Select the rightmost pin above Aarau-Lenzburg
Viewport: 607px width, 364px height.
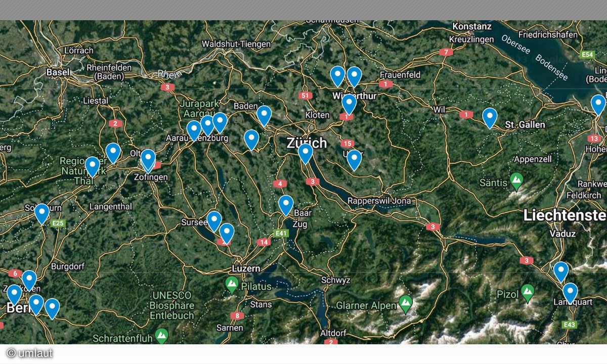pos(220,122)
